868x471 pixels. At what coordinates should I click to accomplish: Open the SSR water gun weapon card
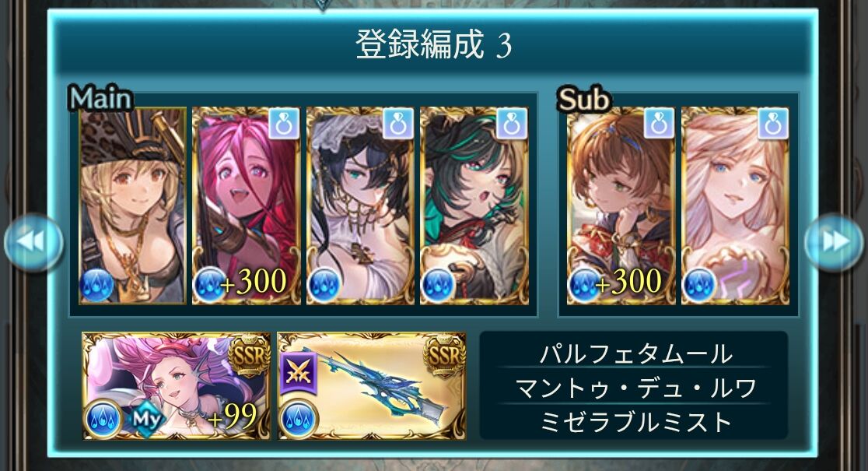point(372,386)
